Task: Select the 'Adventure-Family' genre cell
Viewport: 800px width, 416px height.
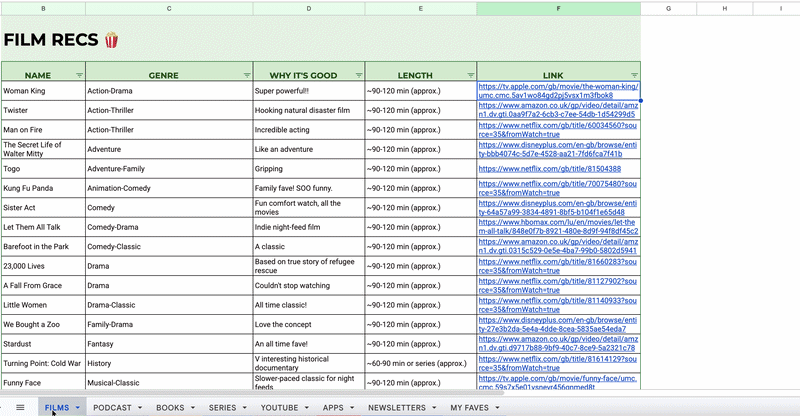Action: click(169, 169)
